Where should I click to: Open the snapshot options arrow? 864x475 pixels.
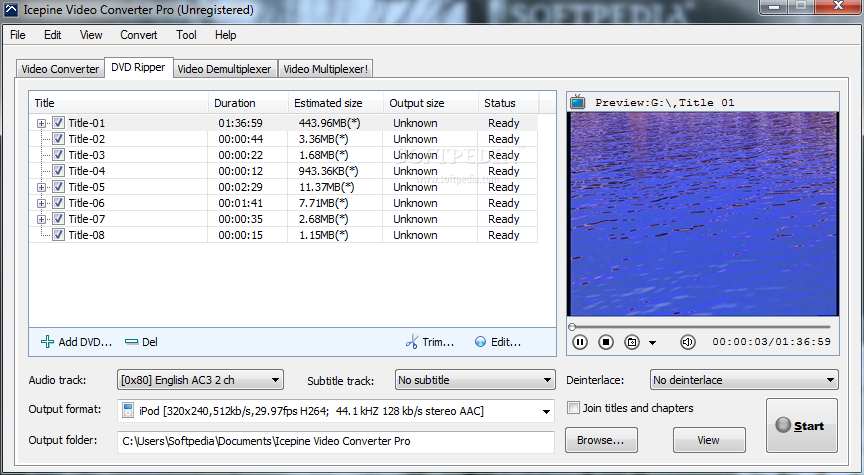coord(652,343)
